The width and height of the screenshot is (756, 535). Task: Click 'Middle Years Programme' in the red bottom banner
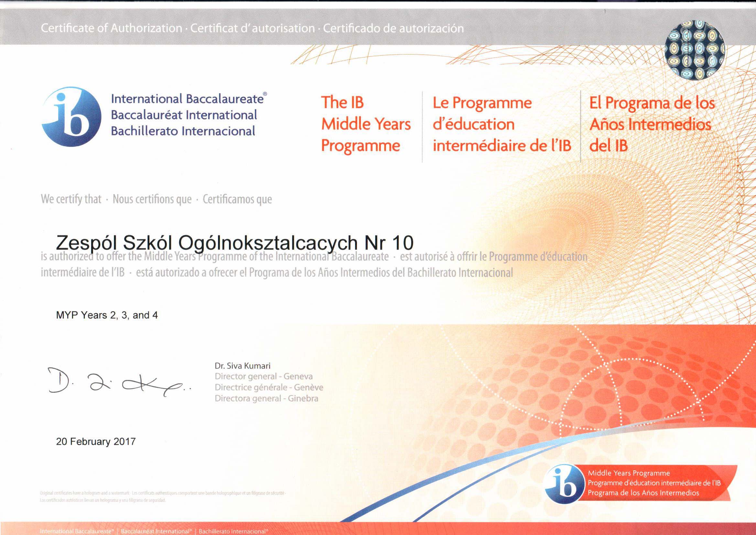click(x=629, y=473)
